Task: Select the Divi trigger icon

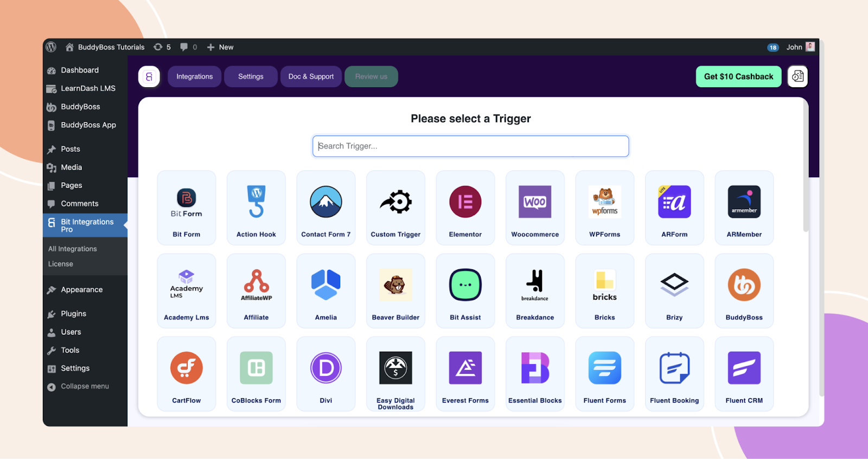Action: (x=325, y=368)
